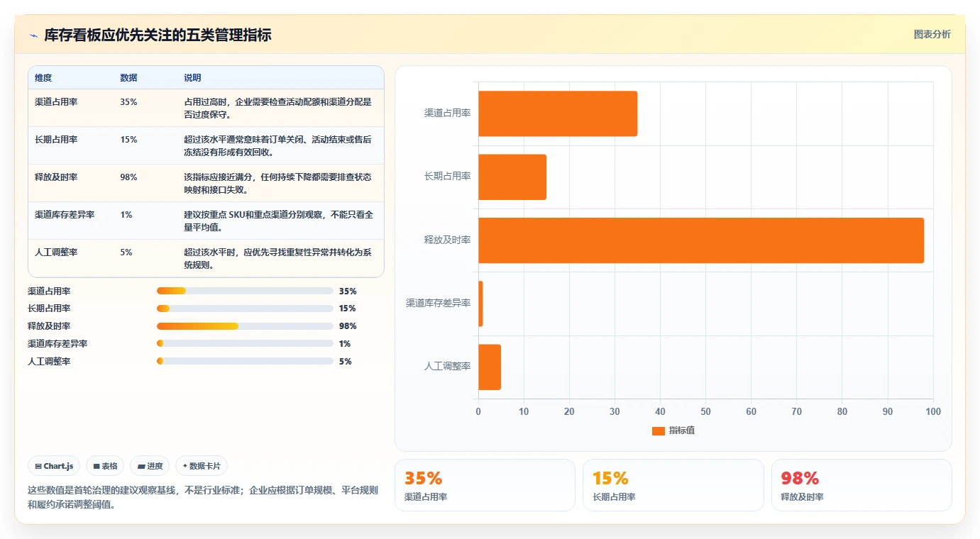Screen dimensions: 980x539
Task: Click the 渠道占用率 progress bar
Action: [x=245, y=291]
